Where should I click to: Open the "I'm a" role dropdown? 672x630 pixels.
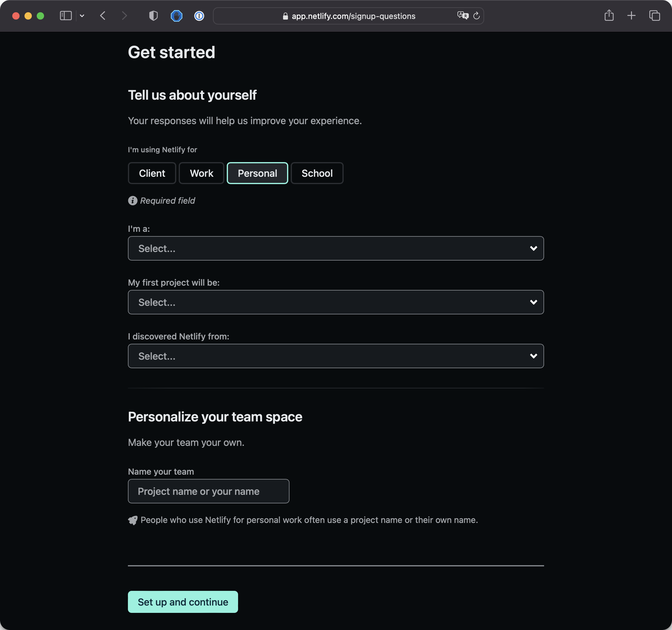click(336, 248)
